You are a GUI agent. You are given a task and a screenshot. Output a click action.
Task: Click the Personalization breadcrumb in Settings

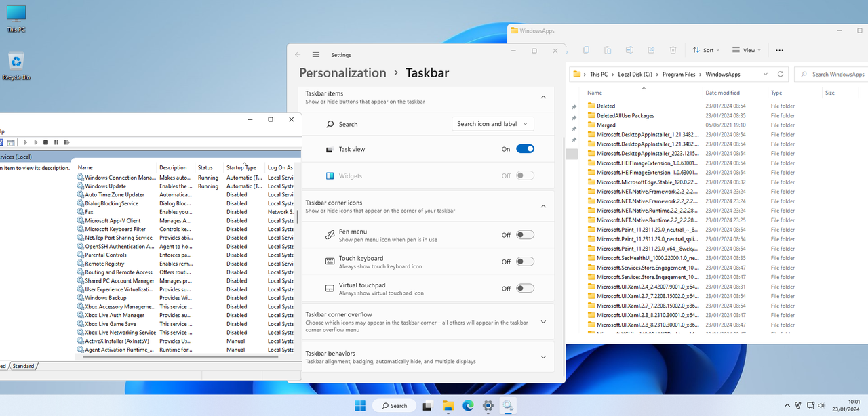[342, 72]
